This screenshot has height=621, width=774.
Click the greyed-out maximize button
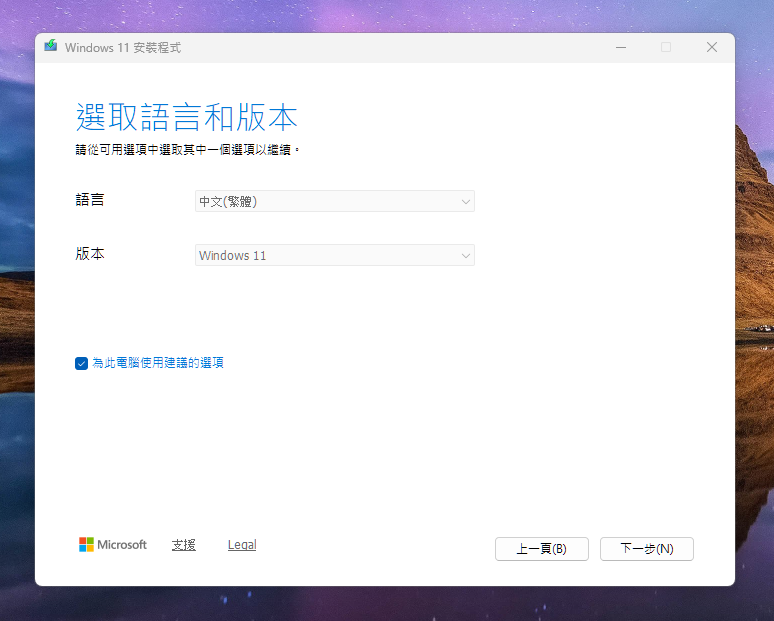pos(666,47)
